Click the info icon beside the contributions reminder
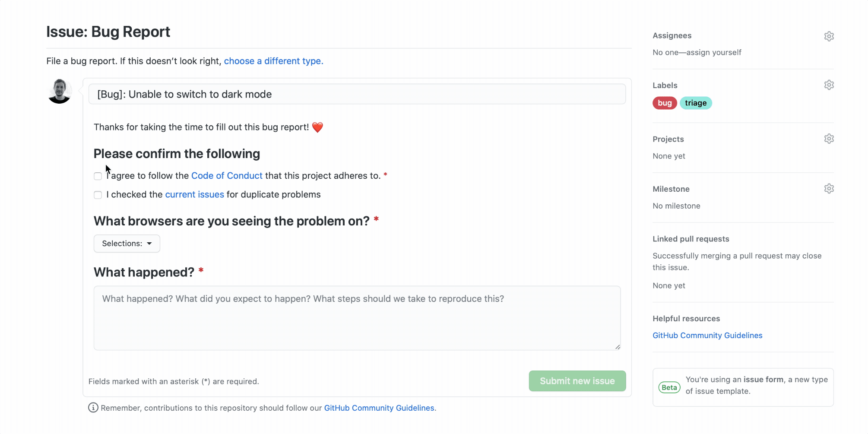This screenshot has width=868, height=434. (93, 408)
